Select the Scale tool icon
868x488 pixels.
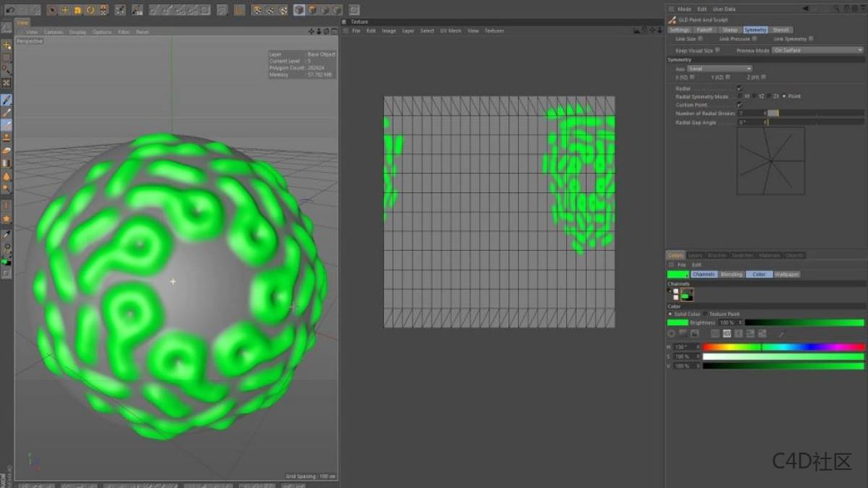[77, 9]
